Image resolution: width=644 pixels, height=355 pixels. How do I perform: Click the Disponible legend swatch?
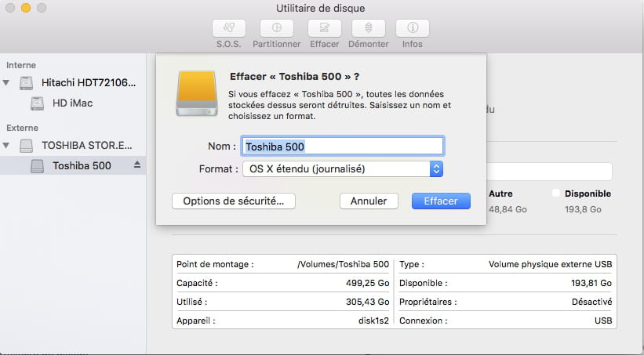pos(556,194)
